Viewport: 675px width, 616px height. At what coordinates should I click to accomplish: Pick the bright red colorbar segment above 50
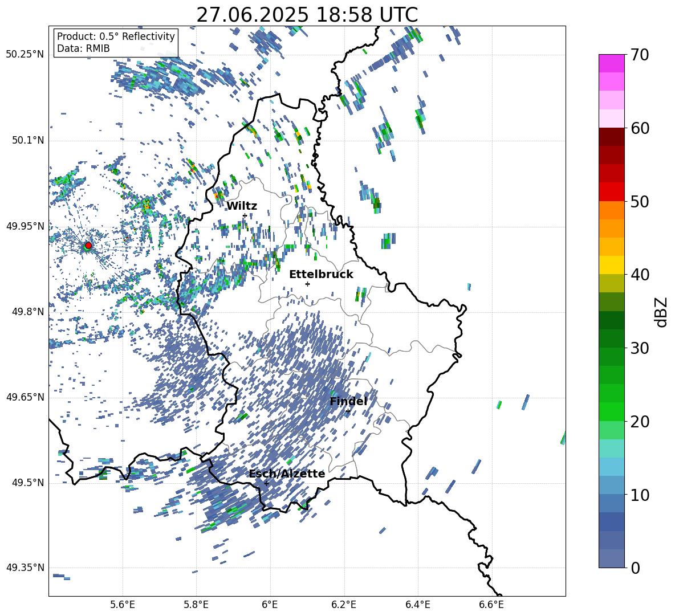611,192
